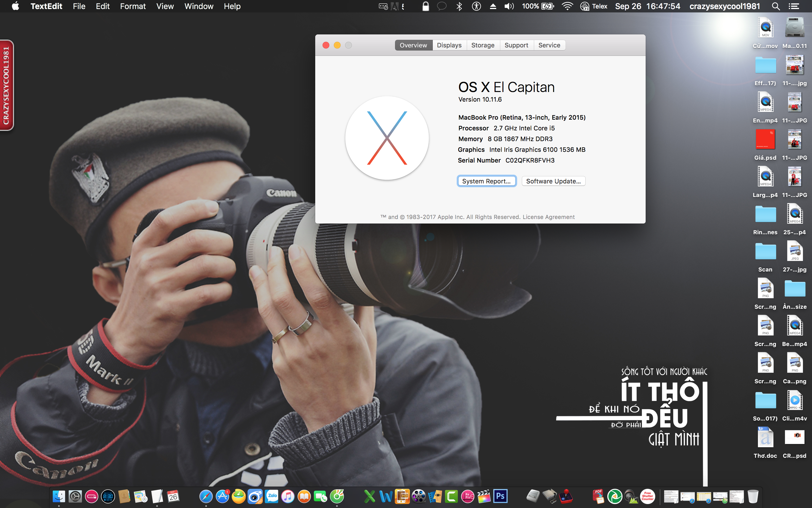The height and width of the screenshot is (508, 812).
Task: Open the Apple menu
Action: click(x=16, y=6)
